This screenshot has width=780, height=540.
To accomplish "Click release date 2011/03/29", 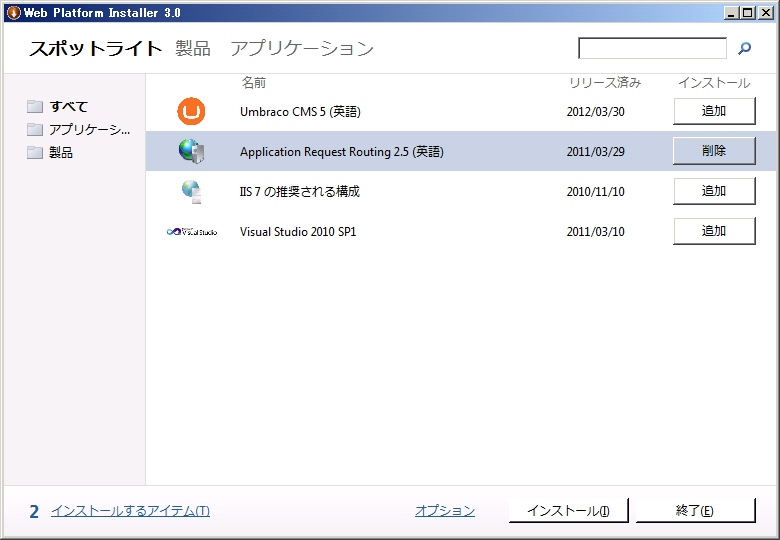I will coord(595,152).
